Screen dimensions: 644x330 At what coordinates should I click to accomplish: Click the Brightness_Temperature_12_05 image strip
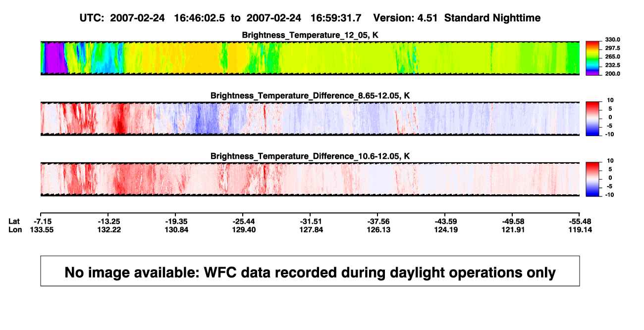click(310, 58)
